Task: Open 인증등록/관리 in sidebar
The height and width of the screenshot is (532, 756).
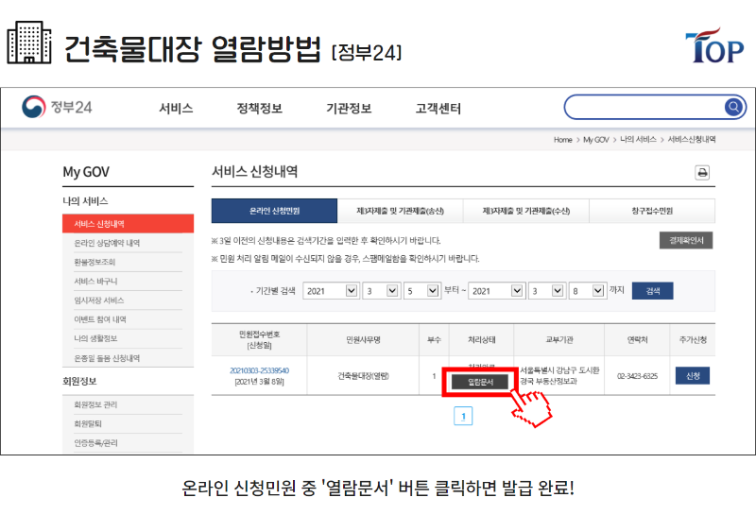Action: tap(95, 443)
